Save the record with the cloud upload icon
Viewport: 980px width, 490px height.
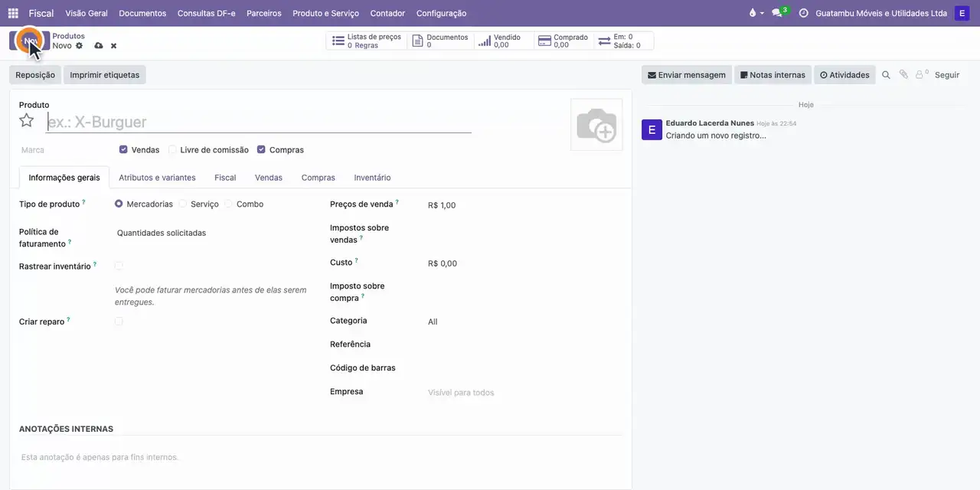[x=99, y=46]
